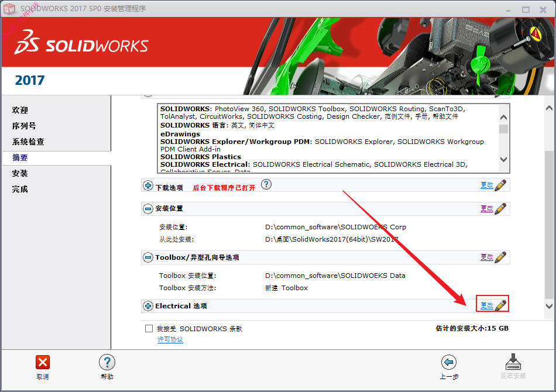Click pencil icon in Electrical options row
556x392 pixels.
click(500, 305)
